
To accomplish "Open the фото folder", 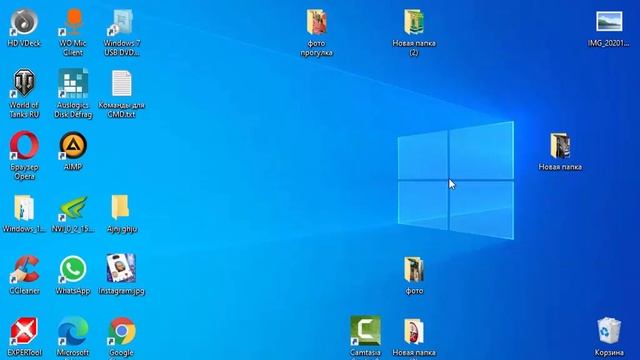I will (x=414, y=270).
